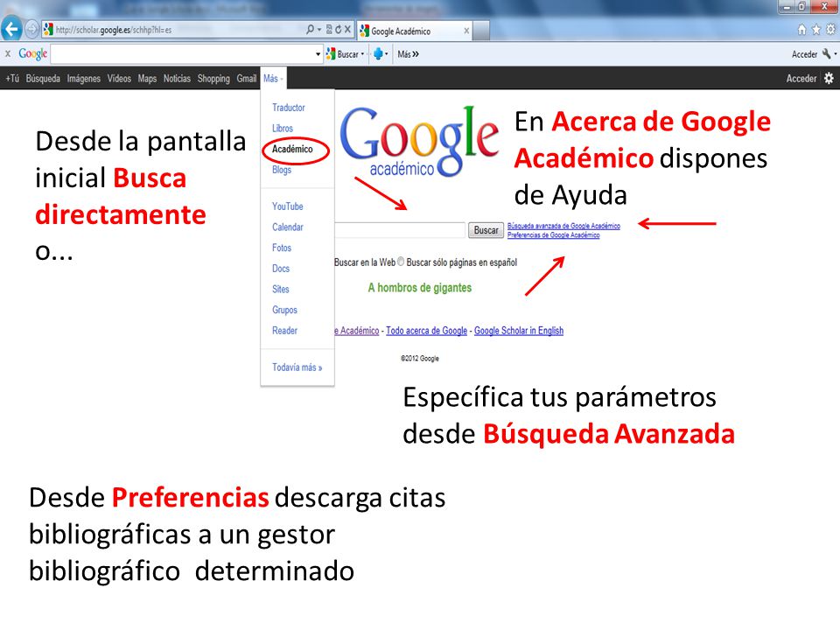Open settings gear in the black Google bar
This screenshot has width=840, height=630.
[829, 78]
